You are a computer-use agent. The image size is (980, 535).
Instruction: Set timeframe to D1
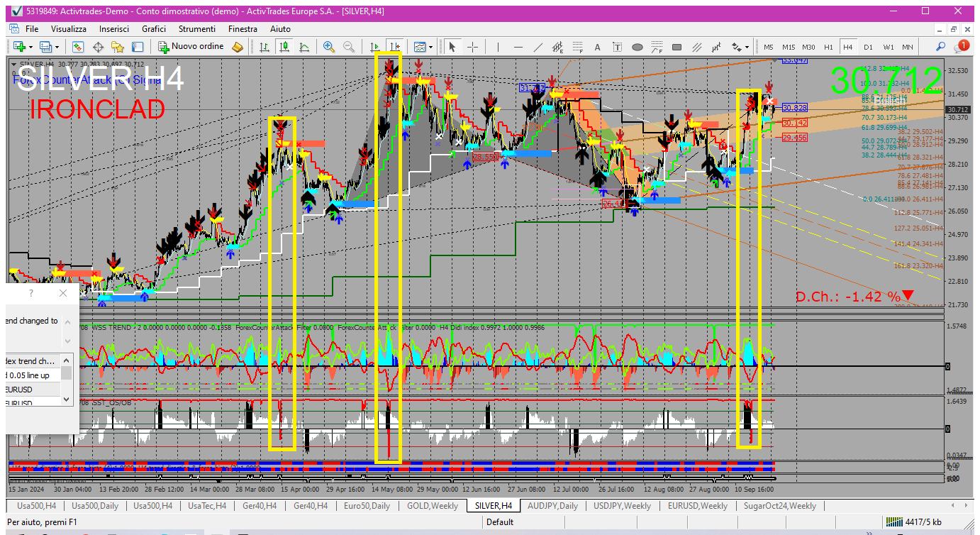point(868,47)
